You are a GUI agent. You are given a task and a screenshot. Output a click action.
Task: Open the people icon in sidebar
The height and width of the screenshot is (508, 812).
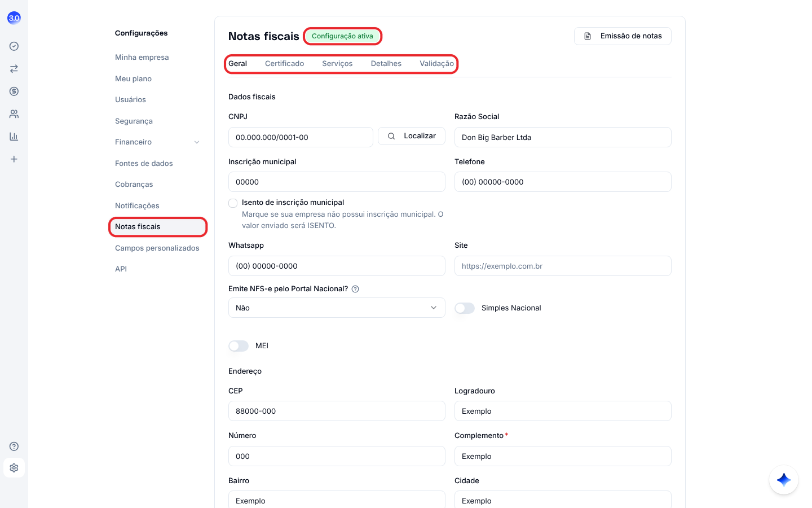tap(14, 114)
